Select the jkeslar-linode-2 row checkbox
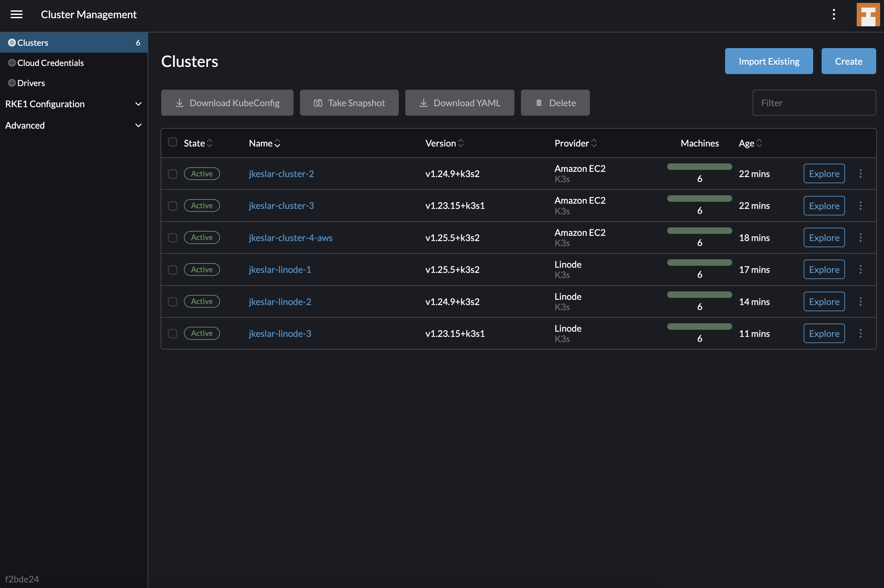This screenshot has height=588, width=884. coord(173,302)
